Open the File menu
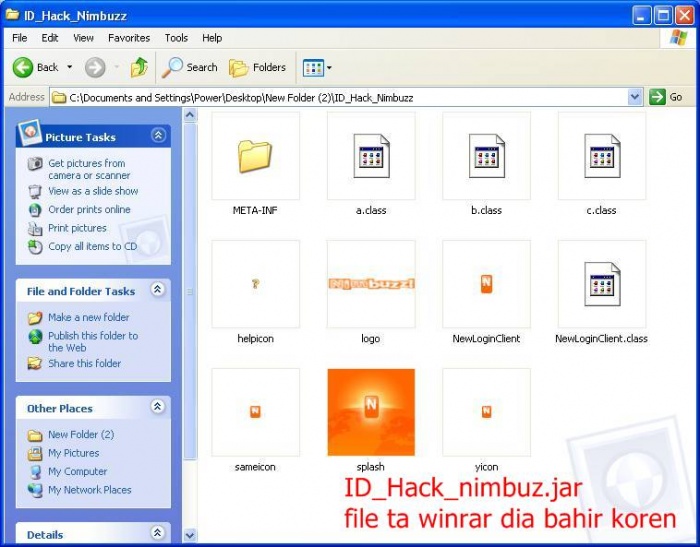 (20, 38)
